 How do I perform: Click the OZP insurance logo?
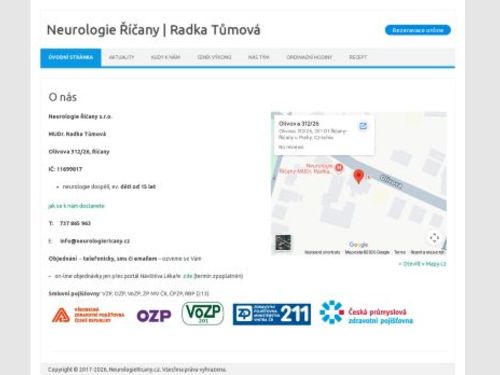point(154,316)
